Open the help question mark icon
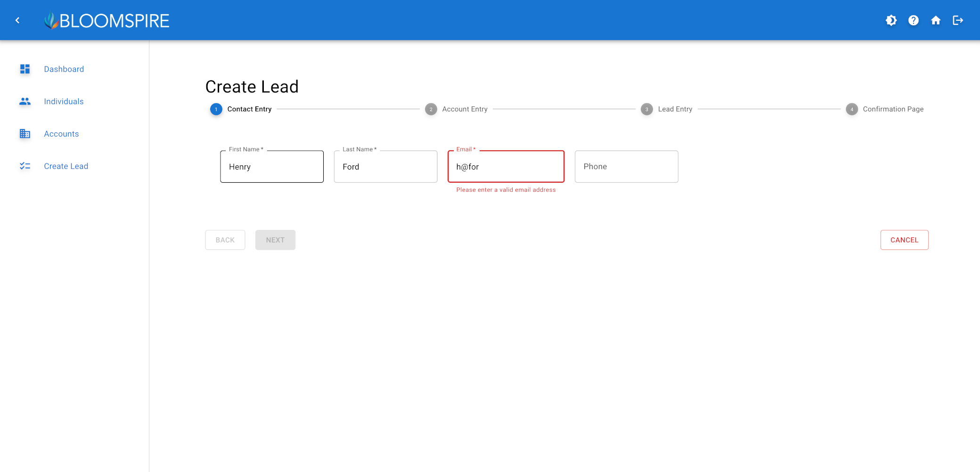This screenshot has width=980, height=472. [x=914, y=20]
